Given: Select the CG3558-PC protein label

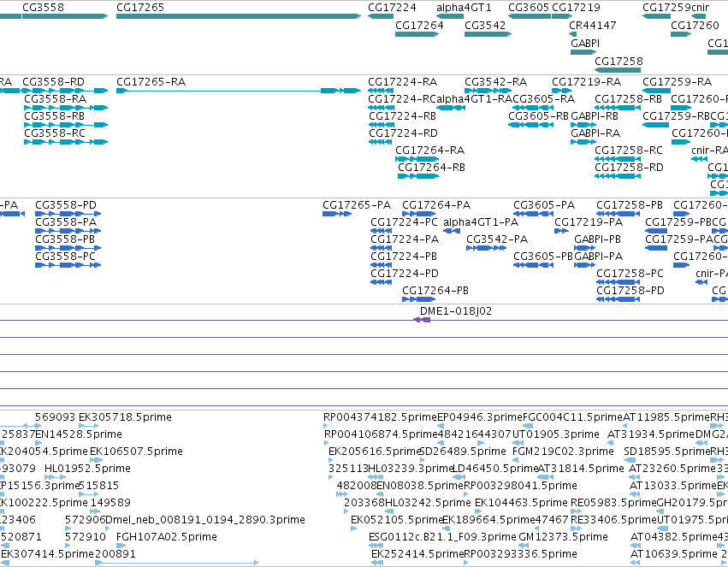Looking at the screenshot, I should click(66, 257).
